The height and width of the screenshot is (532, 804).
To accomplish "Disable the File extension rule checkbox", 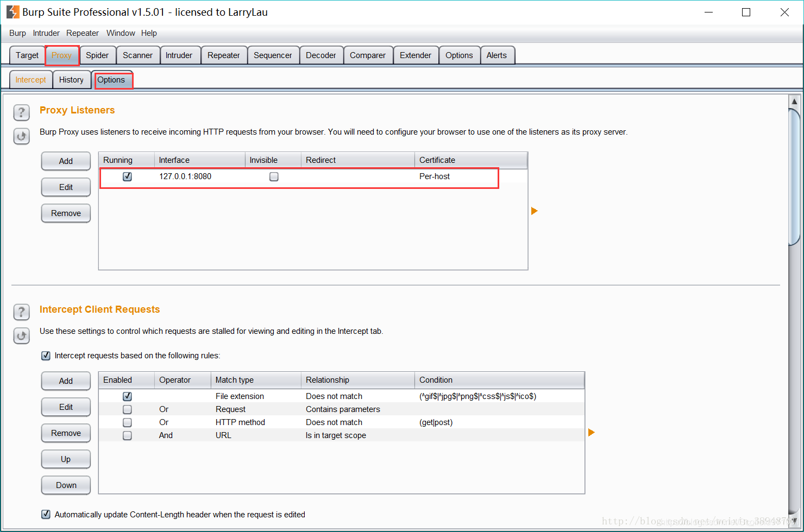I will 127,396.
